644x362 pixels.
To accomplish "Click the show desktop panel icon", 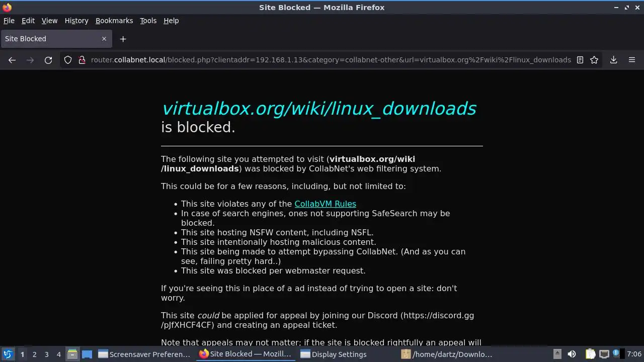I will tap(87, 354).
